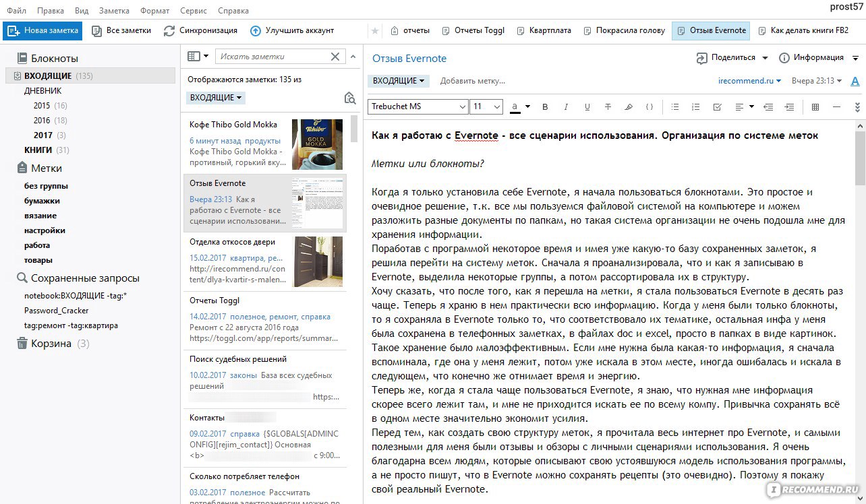The height and width of the screenshot is (504, 866).
Task: Open the Поиск судебных решений note
Action: pyautogui.click(x=264, y=379)
